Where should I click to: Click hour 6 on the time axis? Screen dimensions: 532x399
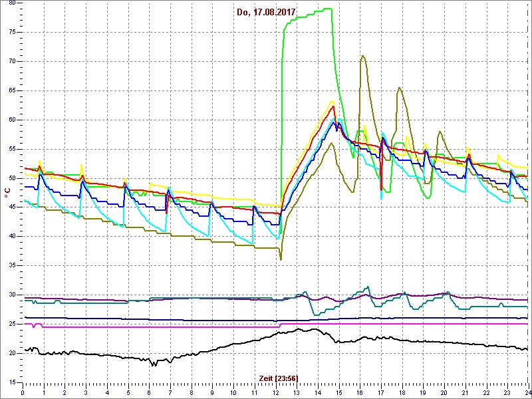click(x=149, y=392)
